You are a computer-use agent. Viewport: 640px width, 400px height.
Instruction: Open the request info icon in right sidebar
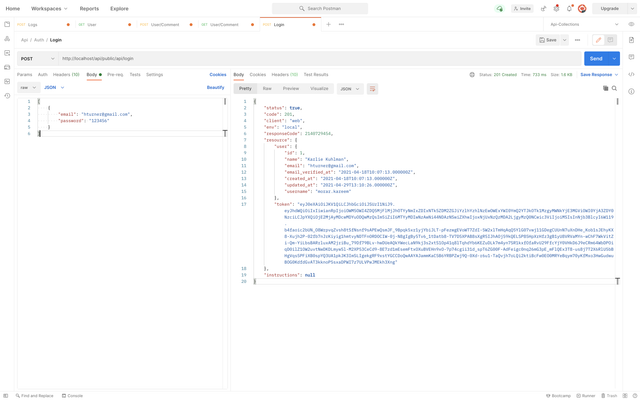click(631, 91)
